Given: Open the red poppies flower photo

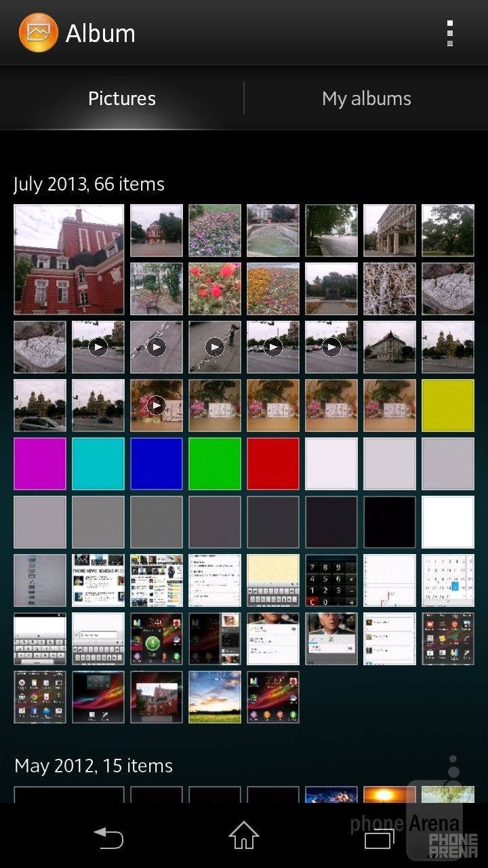Looking at the screenshot, I should click(215, 289).
